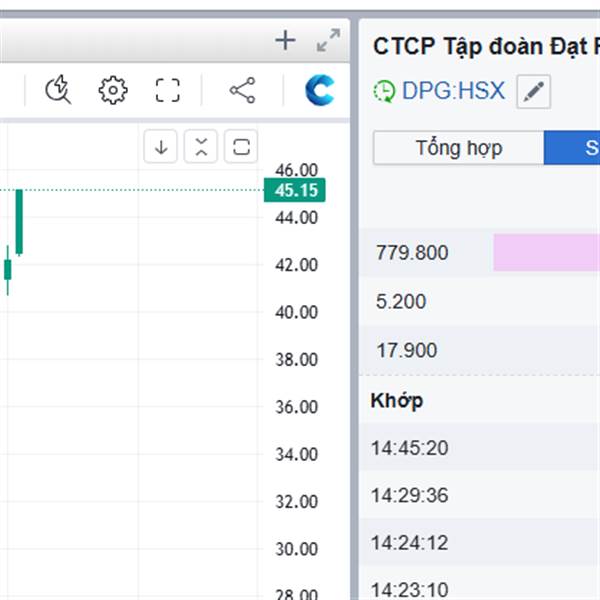Click the 30.00 price axis label
The width and height of the screenshot is (600, 600).
297,549
